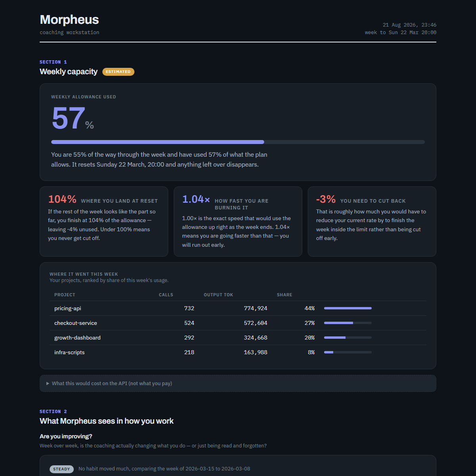The width and height of the screenshot is (476, 476).
Task: Click the 20% share value
Action: click(309, 338)
